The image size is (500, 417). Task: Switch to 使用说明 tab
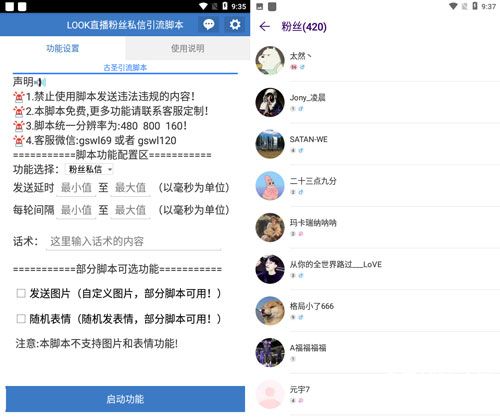point(188,48)
